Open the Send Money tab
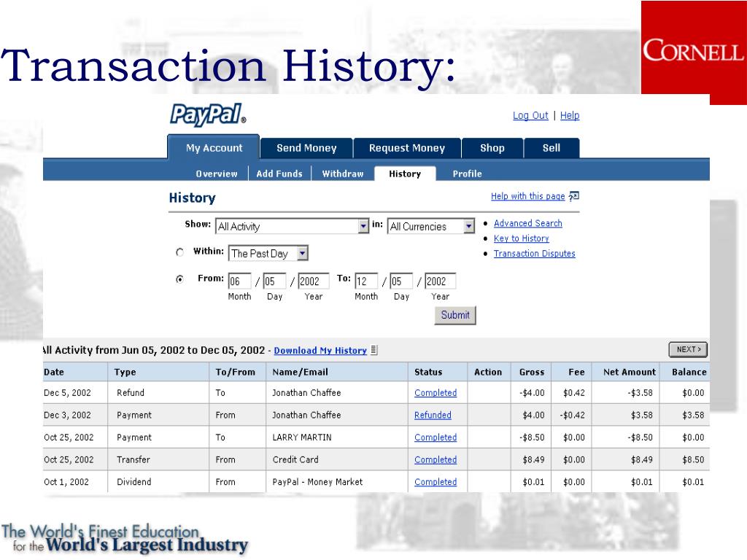The height and width of the screenshot is (560, 747). pyautogui.click(x=306, y=148)
